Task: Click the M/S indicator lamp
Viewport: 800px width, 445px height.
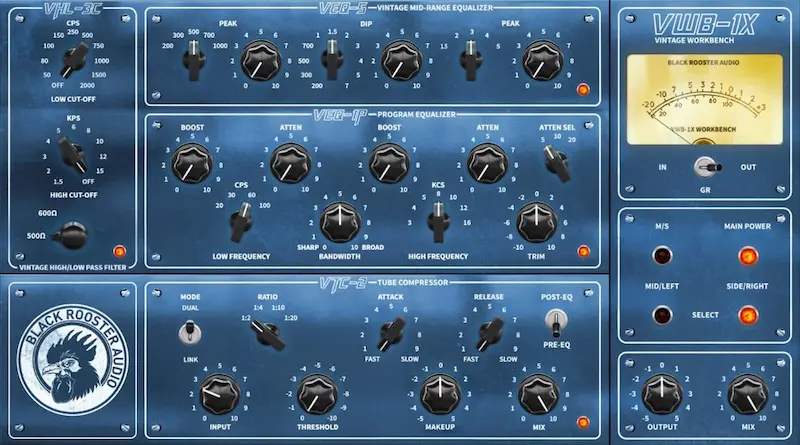Action: (661, 256)
